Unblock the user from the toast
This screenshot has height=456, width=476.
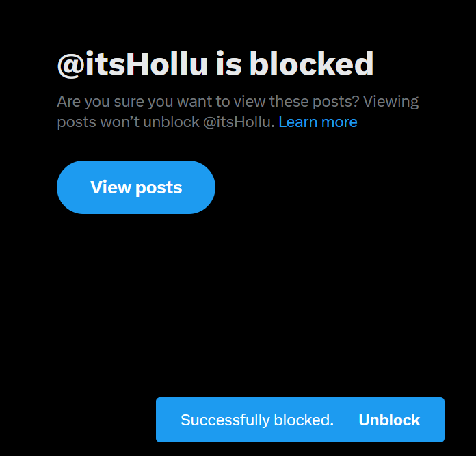coord(389,420)
